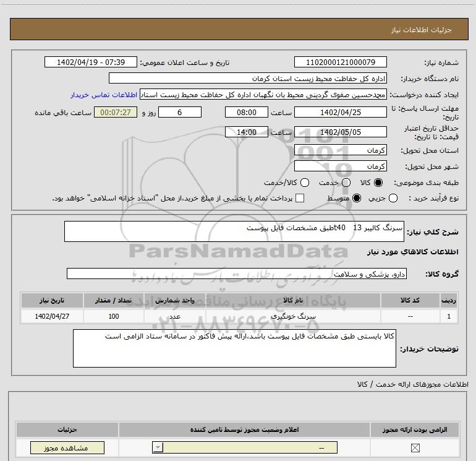Screen dimensions: 476x461
Task: Click the general need description text area
Action: coord(234,231)
